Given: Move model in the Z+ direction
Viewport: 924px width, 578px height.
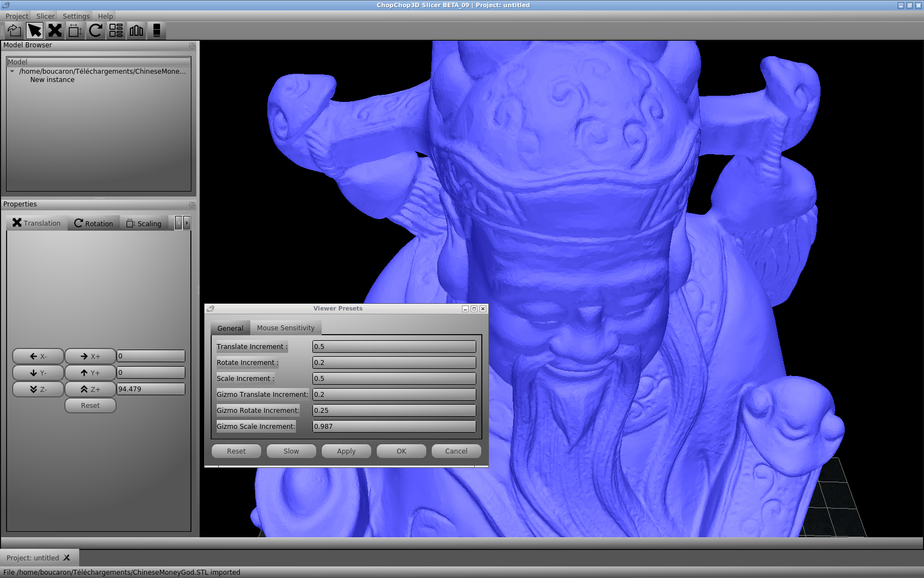Looking at the screenshot, I should click(90, 389).
